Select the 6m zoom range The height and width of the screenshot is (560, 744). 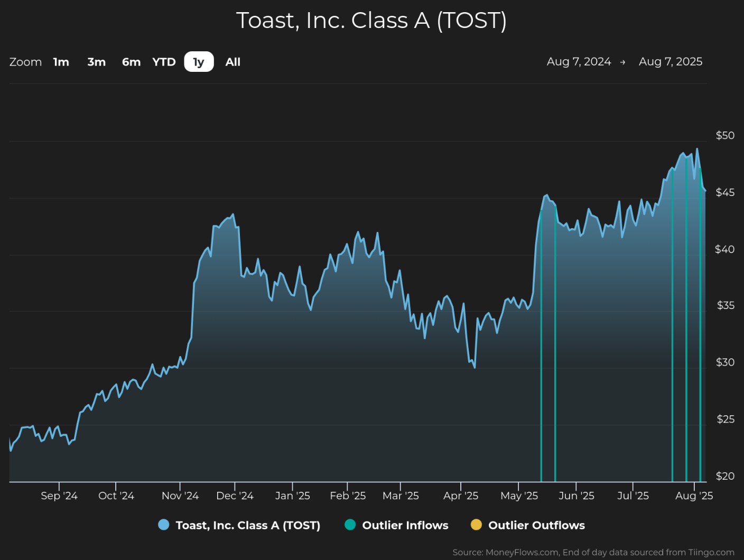tap(131, 62)
